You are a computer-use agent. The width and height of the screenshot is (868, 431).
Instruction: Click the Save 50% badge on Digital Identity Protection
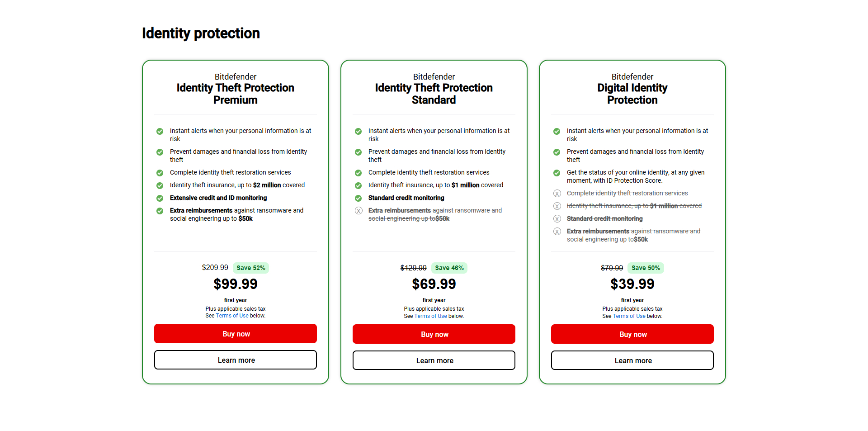[x=646, y=268]
